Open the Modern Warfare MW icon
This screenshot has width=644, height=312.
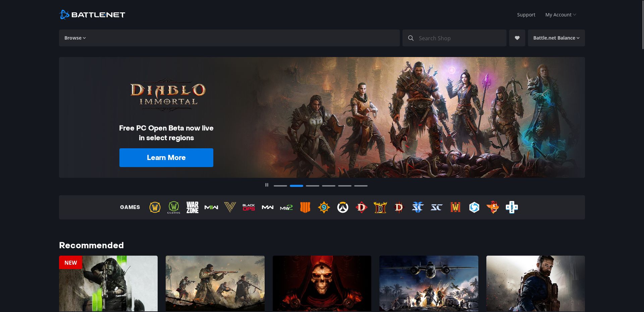268,207
